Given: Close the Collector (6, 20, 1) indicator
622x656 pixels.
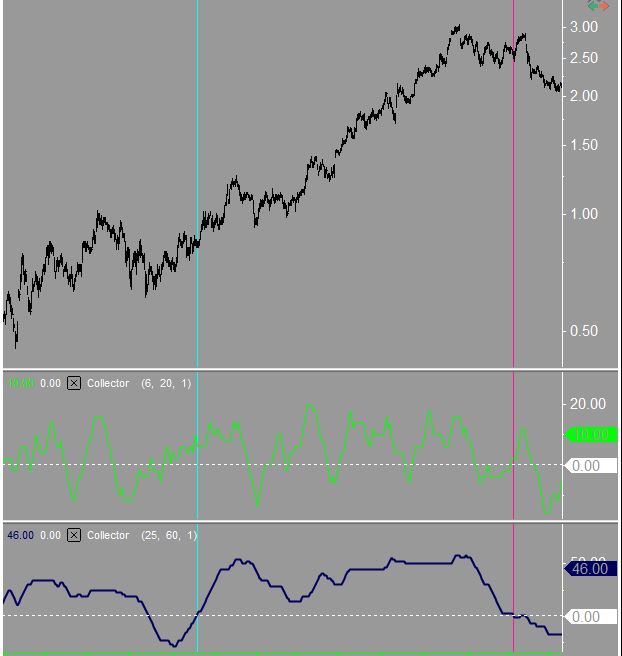Looking at the screenshot, I should coord(74,383).
